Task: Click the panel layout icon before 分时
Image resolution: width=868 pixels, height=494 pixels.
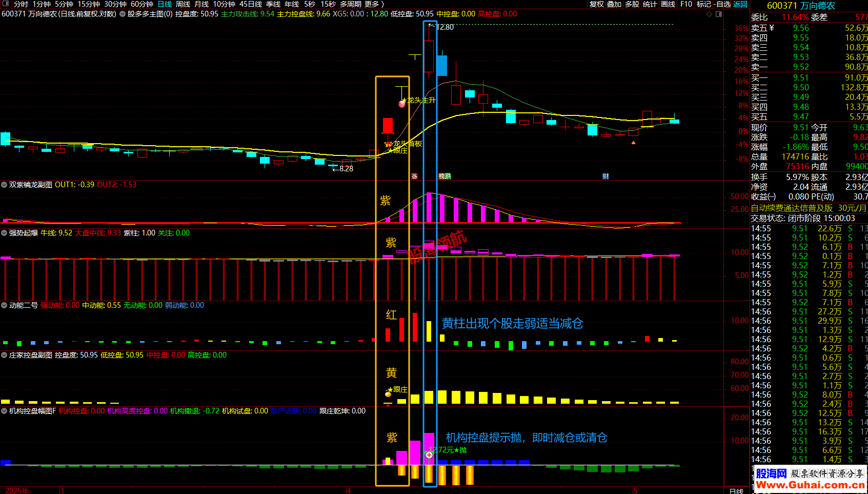Action: [5, 4]
